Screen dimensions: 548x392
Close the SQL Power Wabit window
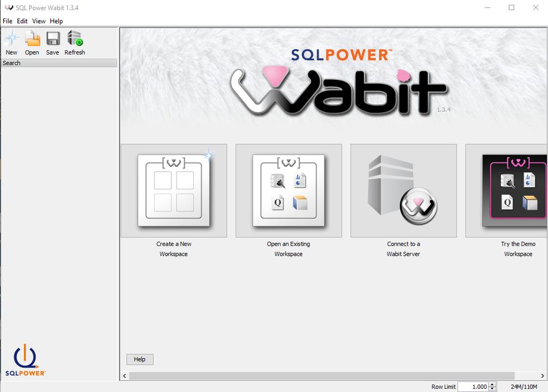coord(535,7)
